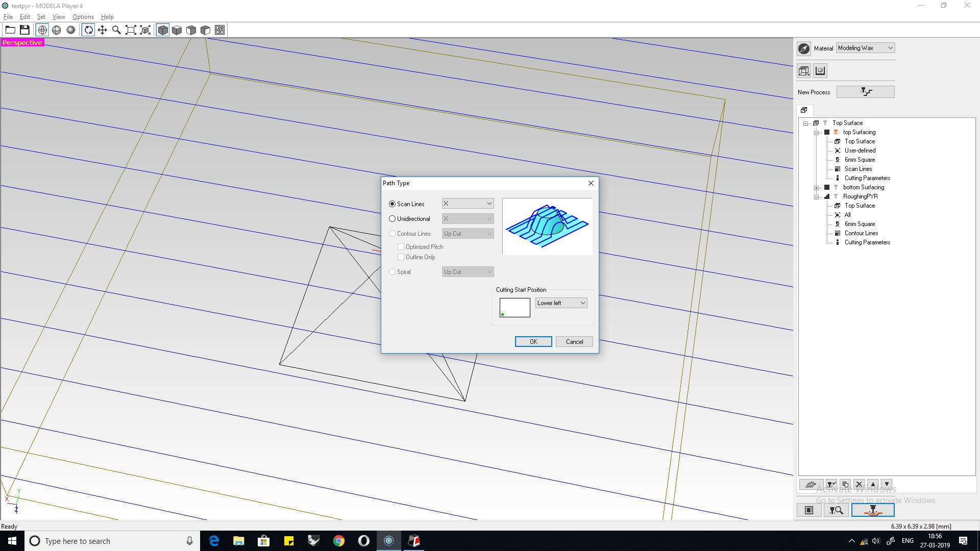Expand the bottom Surfacing tree node

point(816,188)
